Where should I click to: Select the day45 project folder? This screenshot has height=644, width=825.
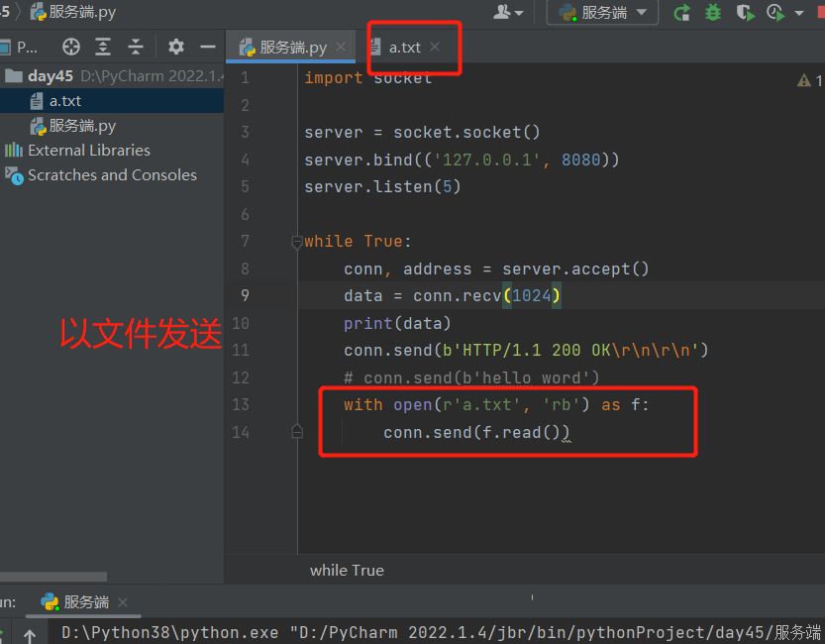click(112, 75)
